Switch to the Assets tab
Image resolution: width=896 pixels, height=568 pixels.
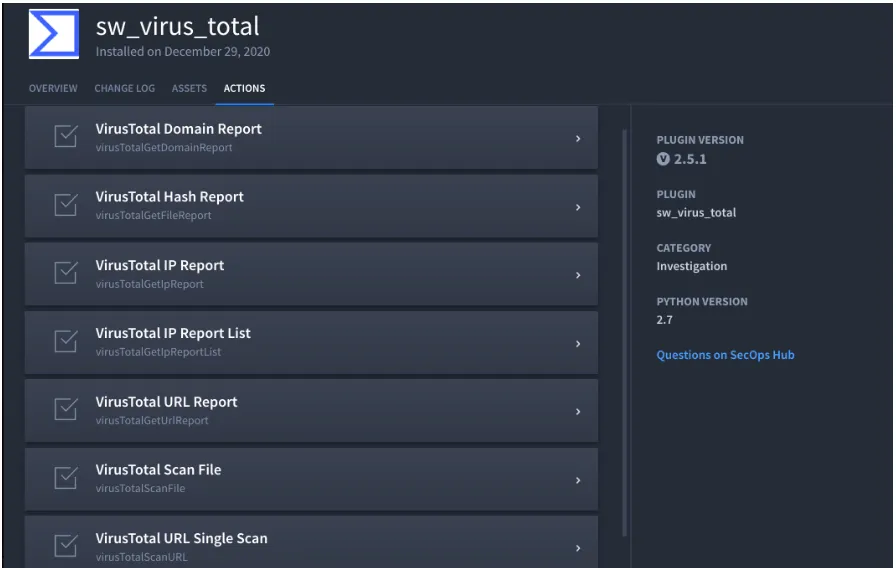tap(189, 89)
